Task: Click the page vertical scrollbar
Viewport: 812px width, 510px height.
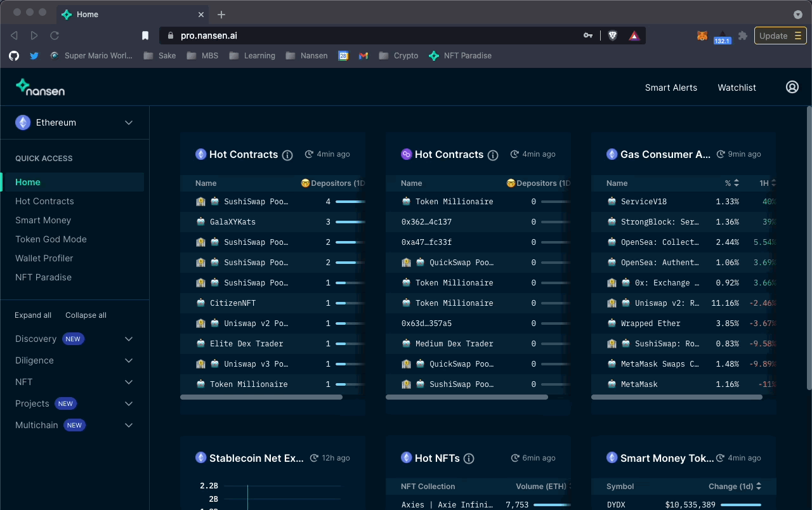Action: pyautogui.click(x=808, y=247)
